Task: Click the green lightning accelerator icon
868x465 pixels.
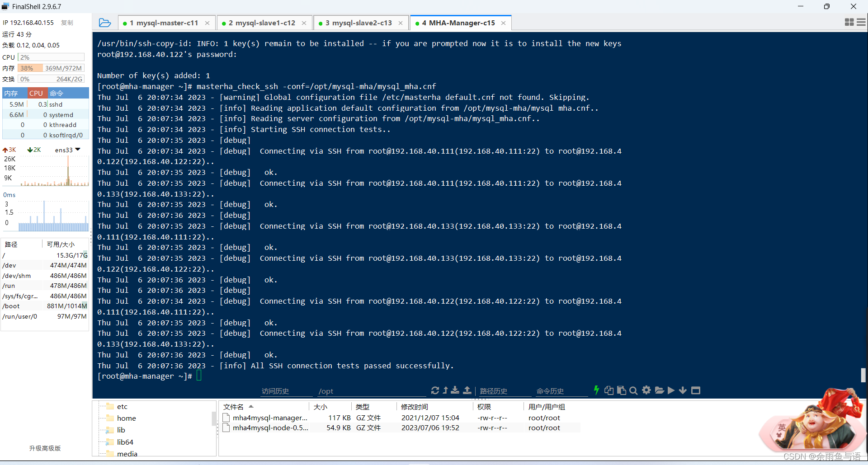Action: pyautogui.click(x=596, y=390)
